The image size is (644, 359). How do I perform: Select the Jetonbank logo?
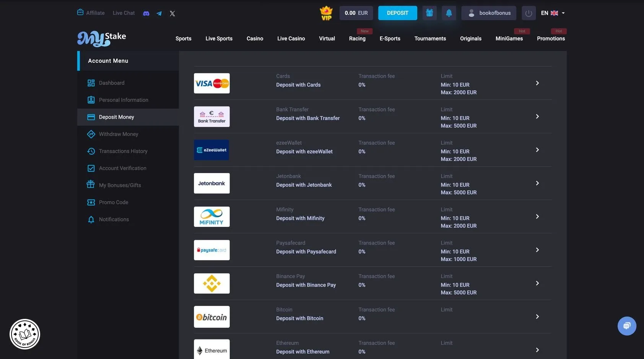pos(212,183)
